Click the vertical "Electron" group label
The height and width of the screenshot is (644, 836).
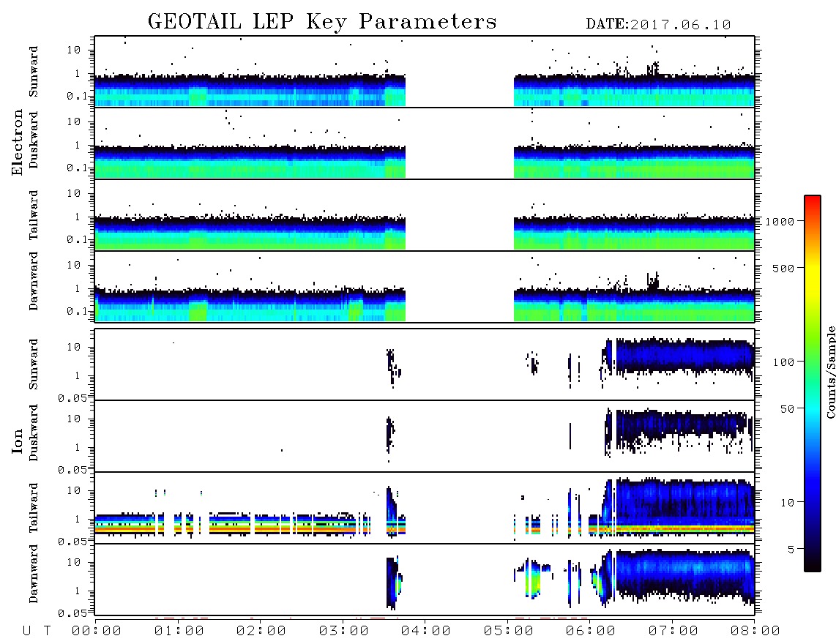[18, 143]
